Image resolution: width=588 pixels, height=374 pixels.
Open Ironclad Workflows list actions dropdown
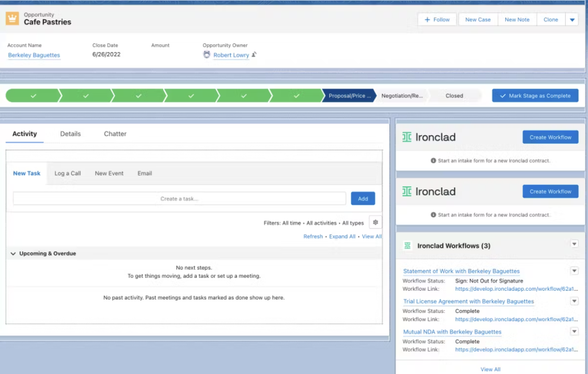click(x=574, y=244)
